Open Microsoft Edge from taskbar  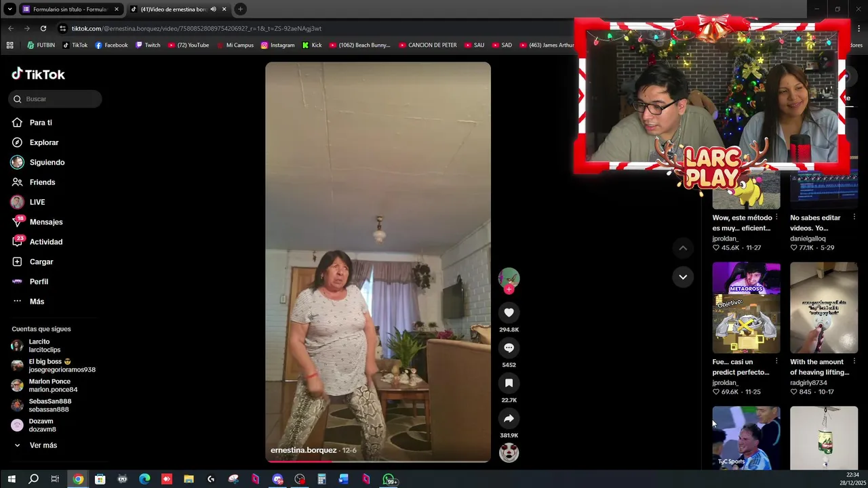point(144,479)
